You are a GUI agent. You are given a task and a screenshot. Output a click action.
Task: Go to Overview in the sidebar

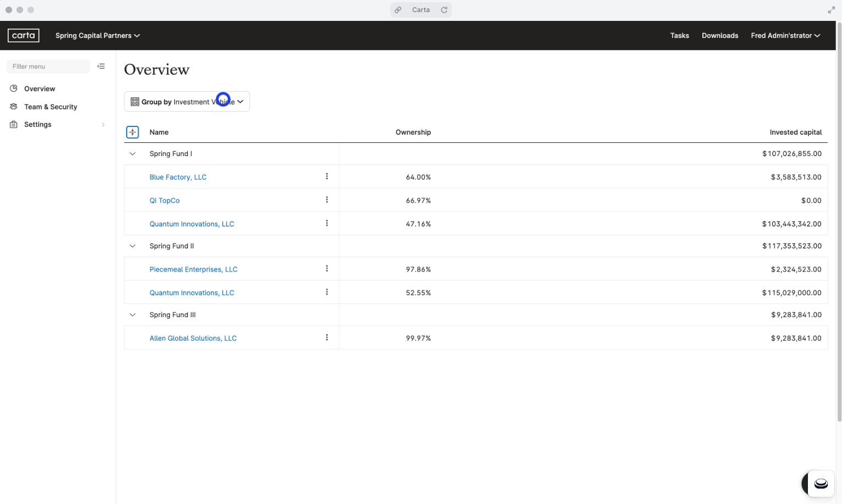click(x=40, y=88)
